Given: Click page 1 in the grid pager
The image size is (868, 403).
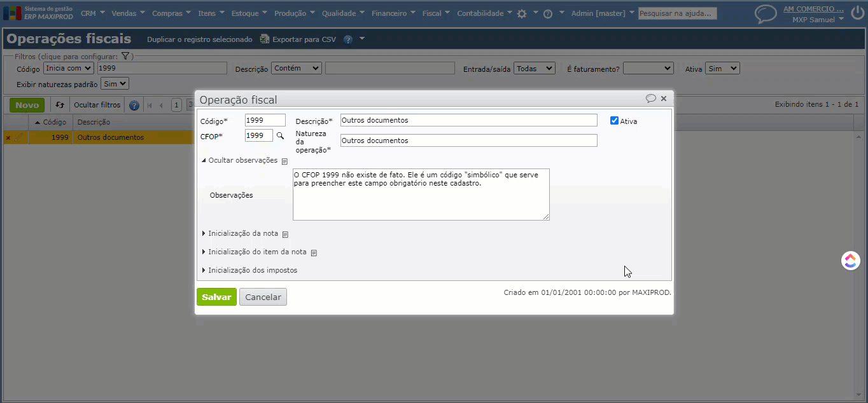Looking at the screenshot, I should click(176, 106).
